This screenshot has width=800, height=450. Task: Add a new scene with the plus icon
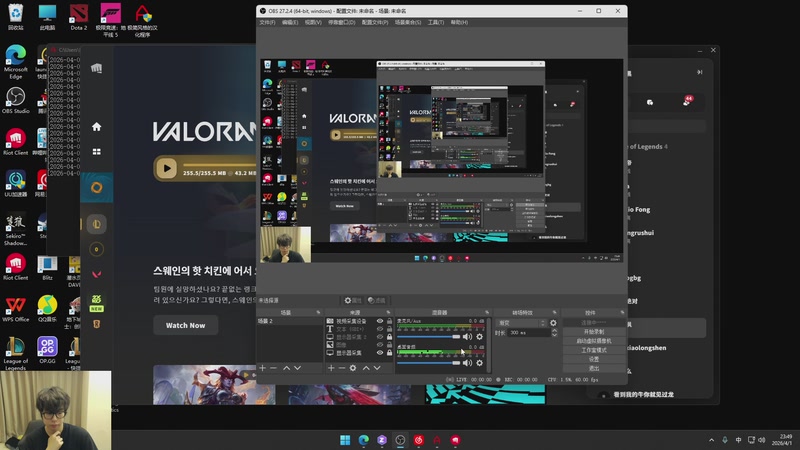(x=262, y=368)
